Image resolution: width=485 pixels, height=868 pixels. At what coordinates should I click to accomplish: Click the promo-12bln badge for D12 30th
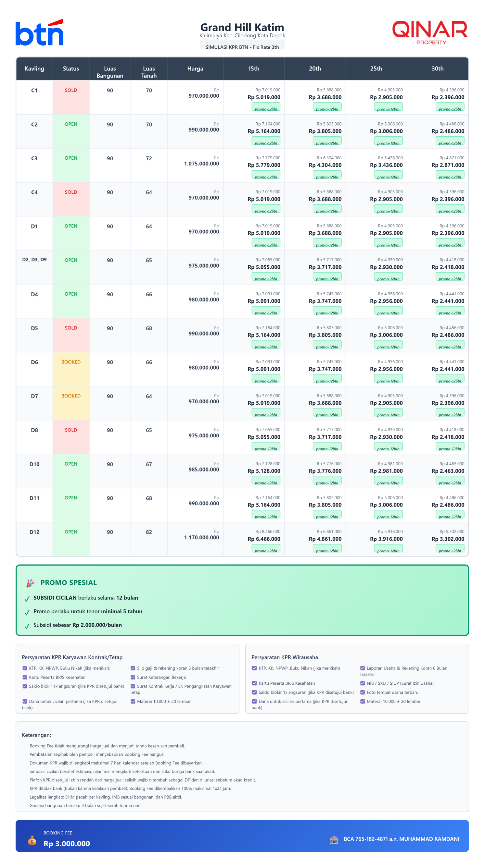450,550
